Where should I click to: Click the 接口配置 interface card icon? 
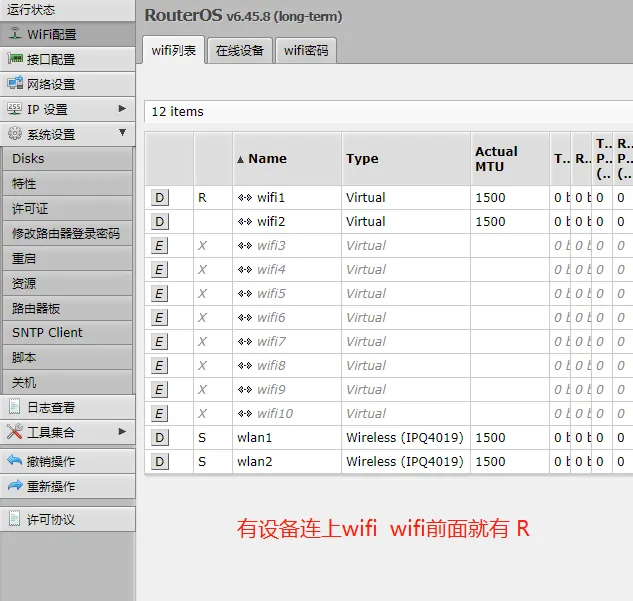[15, 59]
